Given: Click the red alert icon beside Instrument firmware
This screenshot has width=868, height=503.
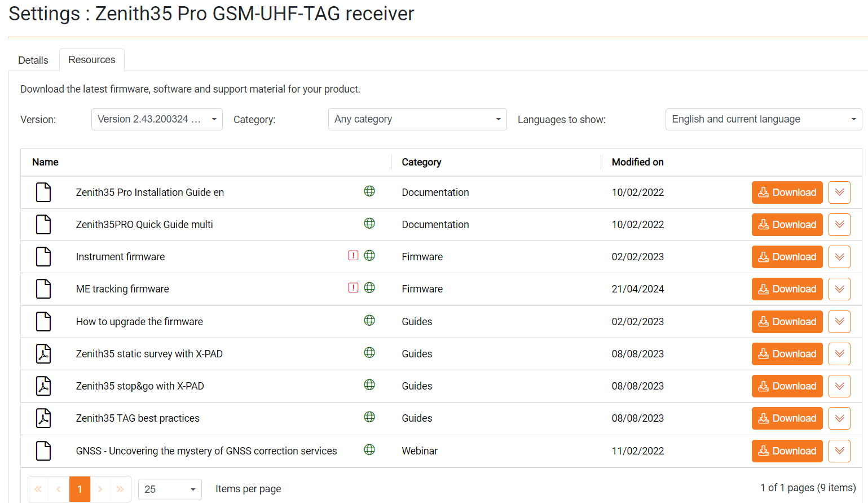Looking at the screenshot, I should pos(353,256).
